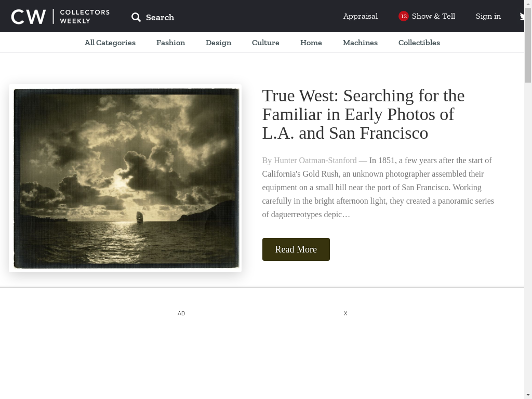The width and height of the screenshot is (532, 399).
Task: Click the AD label
Action: 181,313
